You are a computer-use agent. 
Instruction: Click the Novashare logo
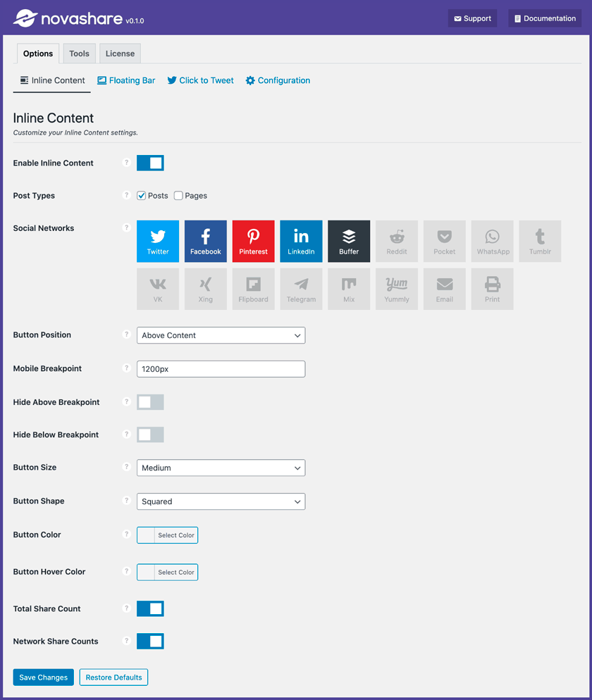[x=68, y=18]
